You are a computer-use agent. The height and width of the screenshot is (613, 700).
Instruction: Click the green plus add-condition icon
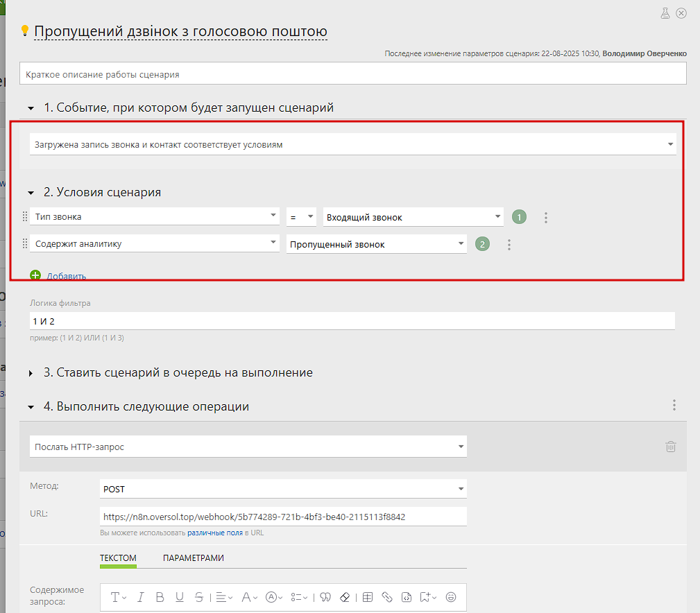[x=35, y=275]
